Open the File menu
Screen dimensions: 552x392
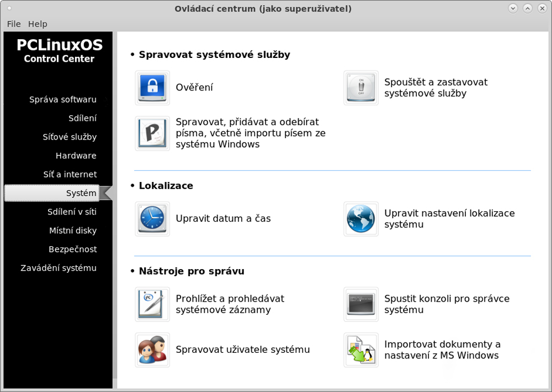(14, 24)
